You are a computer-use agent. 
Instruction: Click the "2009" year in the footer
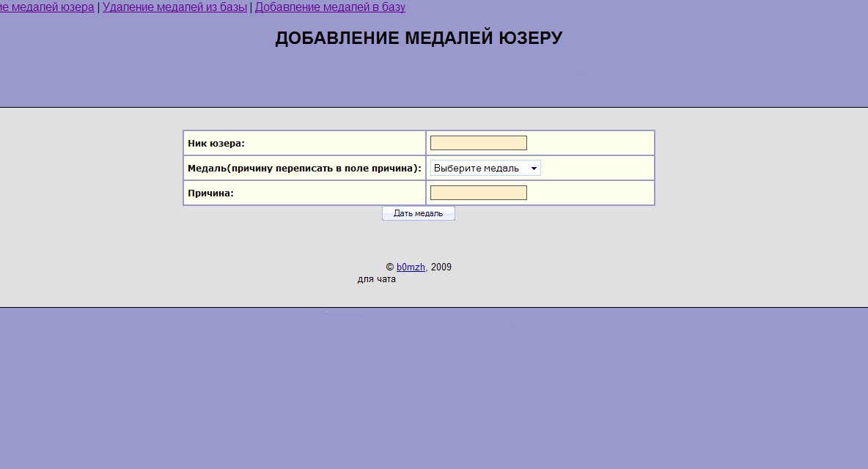[441, 267]
